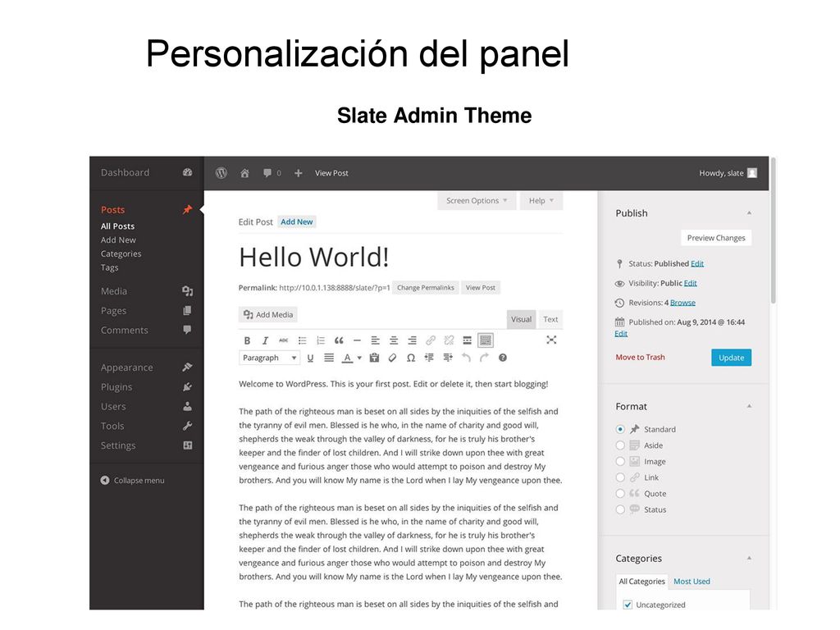Insert a special character (omega)
This screenshot has width=840, height=630.
coord(411,358)
